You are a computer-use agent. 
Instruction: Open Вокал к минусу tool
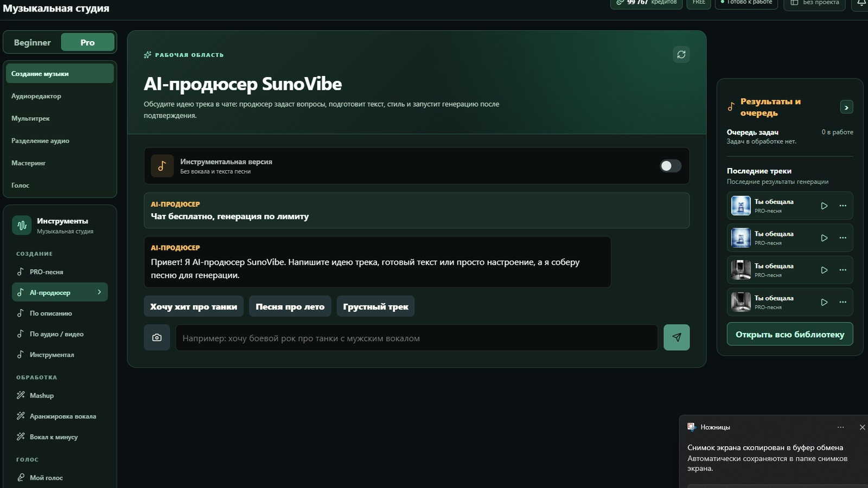click(x=60, y=437)
